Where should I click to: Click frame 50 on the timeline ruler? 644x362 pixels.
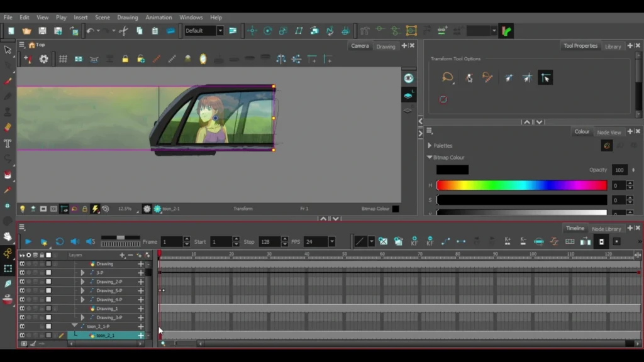coord(344,255)
